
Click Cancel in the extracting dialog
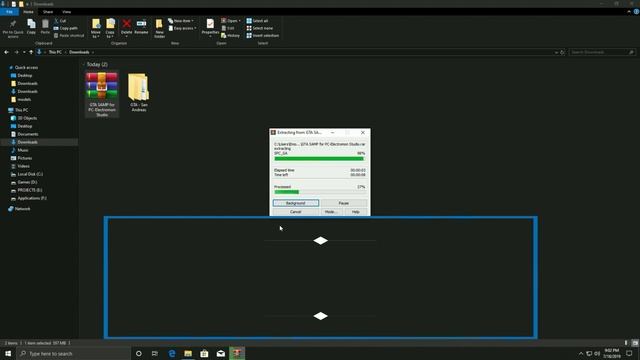point(296,212)
